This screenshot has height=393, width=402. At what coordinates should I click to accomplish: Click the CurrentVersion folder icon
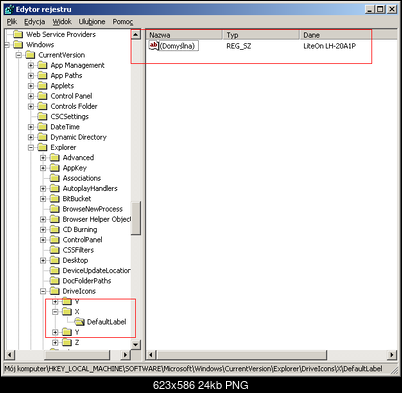[30, 55]
